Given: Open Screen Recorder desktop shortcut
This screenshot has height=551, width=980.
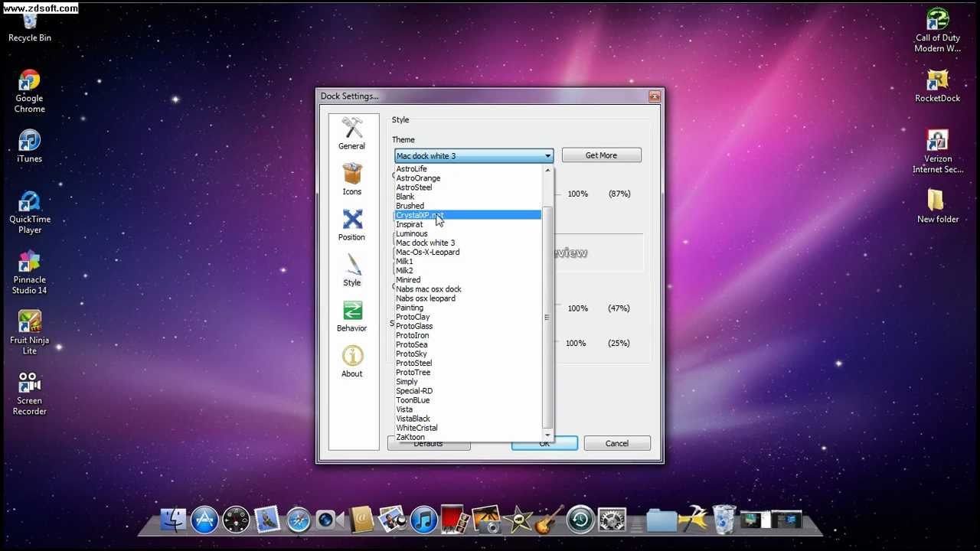Looking at the screenshot, I should coord(29,393).
